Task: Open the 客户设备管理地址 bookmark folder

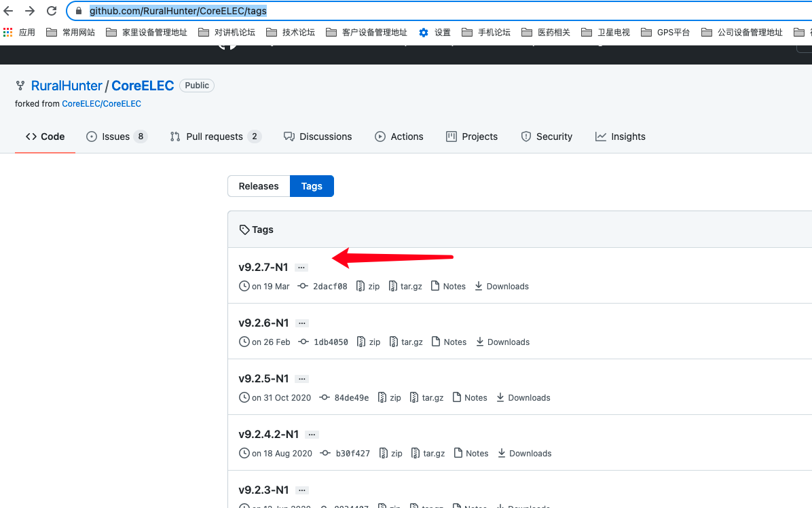Action: tap(367, 33)
